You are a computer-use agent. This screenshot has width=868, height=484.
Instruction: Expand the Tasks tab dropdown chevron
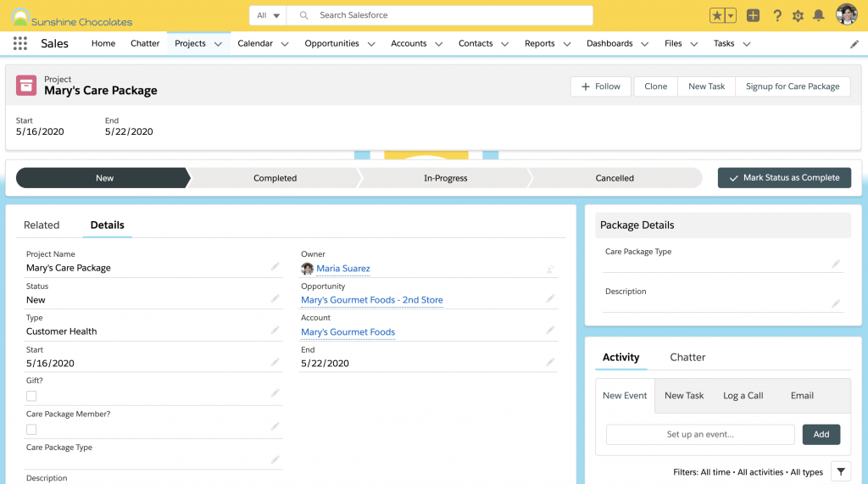pyautogui.click(x=746, y=44)
